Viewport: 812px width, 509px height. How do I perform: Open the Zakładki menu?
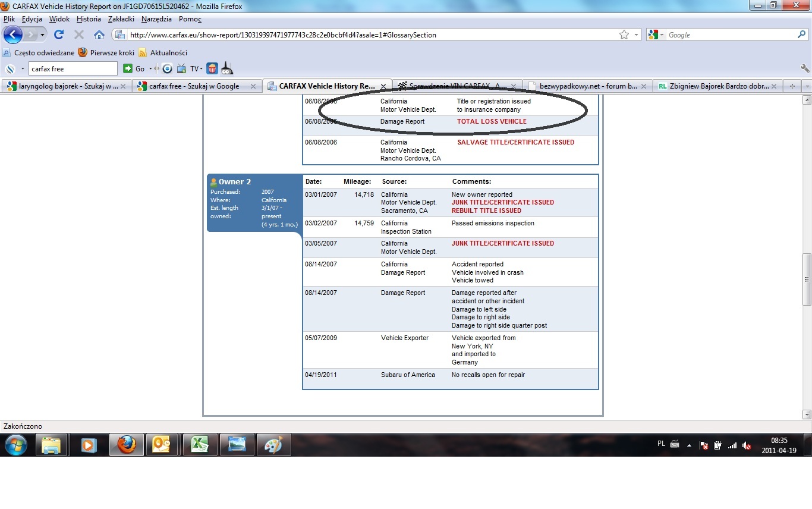[121, 19]
